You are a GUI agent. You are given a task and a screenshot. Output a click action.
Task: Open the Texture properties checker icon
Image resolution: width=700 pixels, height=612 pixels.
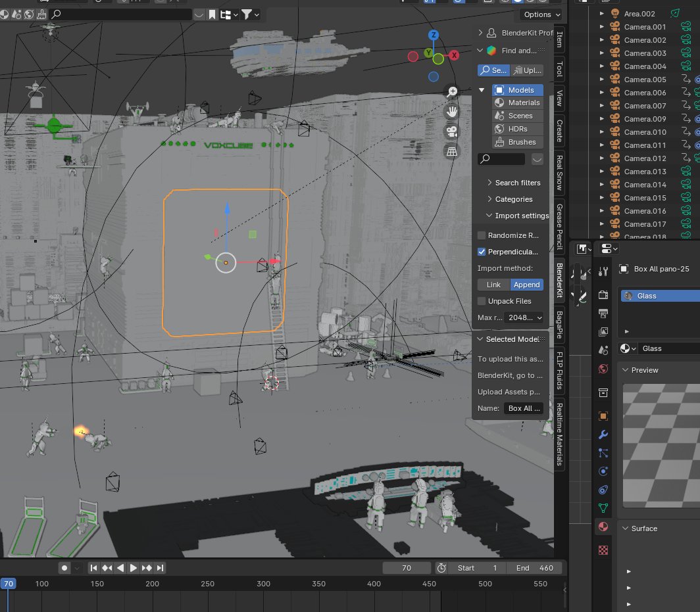click(x=603, y=550)
